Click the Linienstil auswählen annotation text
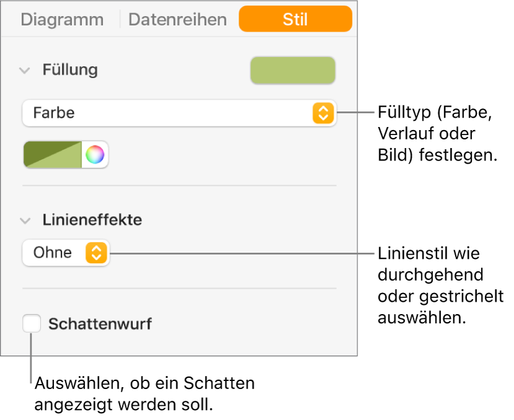Viewport: 514px width, 420px height. click(x=440, y=285)
